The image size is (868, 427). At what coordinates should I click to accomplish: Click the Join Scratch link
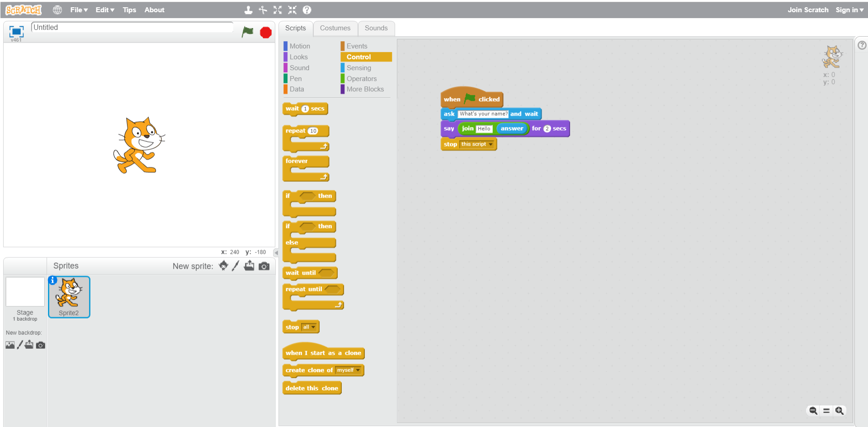pyautogui.click(x=808, y=10)
